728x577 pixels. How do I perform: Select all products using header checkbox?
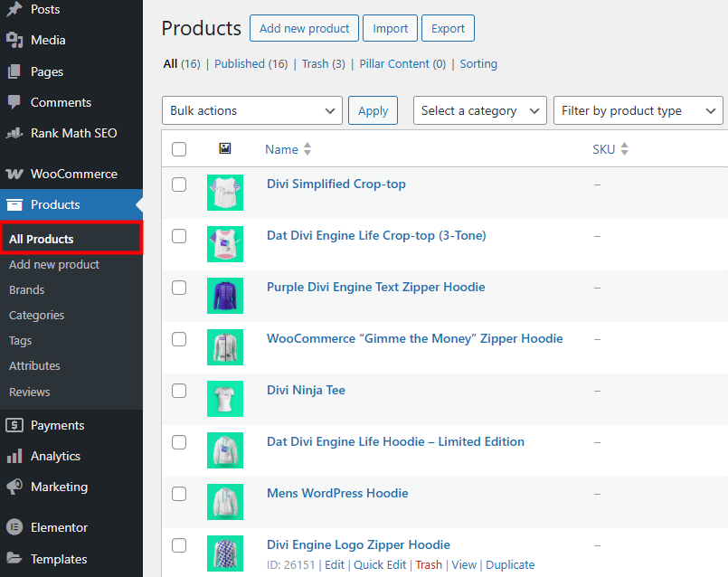tap(178, 148)
